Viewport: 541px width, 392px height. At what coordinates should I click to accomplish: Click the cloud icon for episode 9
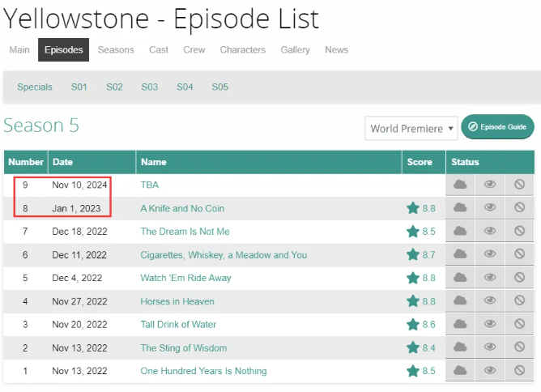point(460,185)
